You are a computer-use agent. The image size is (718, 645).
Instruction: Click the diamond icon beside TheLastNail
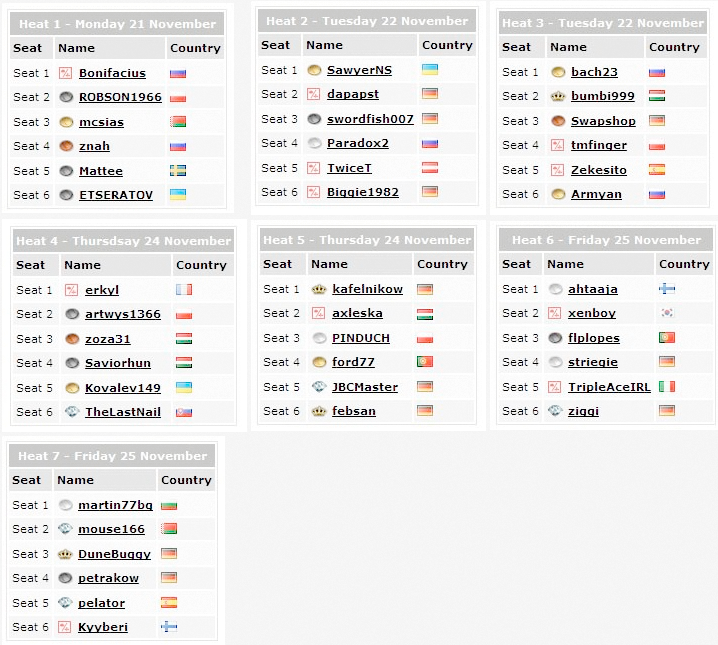point(72,412)
